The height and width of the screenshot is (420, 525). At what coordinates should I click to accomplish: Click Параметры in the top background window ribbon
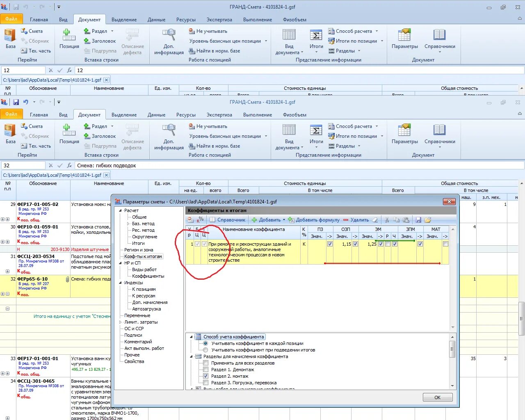(405, 39)
